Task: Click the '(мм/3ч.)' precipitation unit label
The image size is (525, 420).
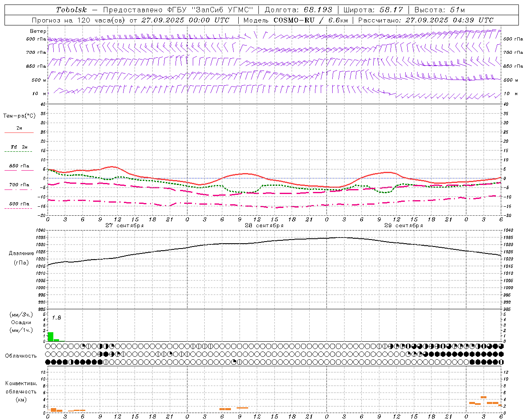Action: pos(21,315)
